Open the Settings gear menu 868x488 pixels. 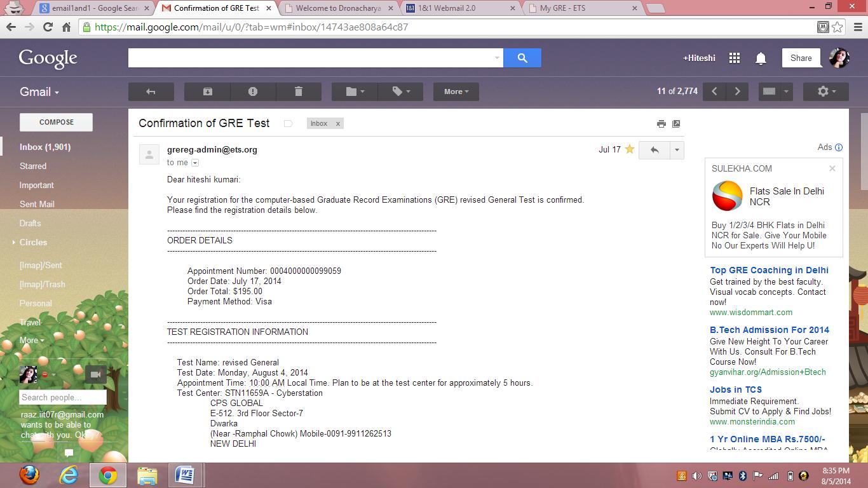(x=826, y=91)
